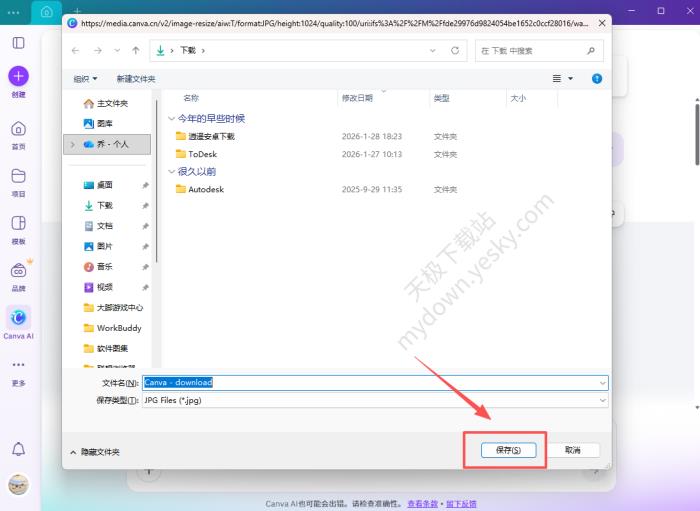Viewport: 700px width, 511px height.
Task: Click the 新建文件夹 button
Action: [x=136, y=78]
